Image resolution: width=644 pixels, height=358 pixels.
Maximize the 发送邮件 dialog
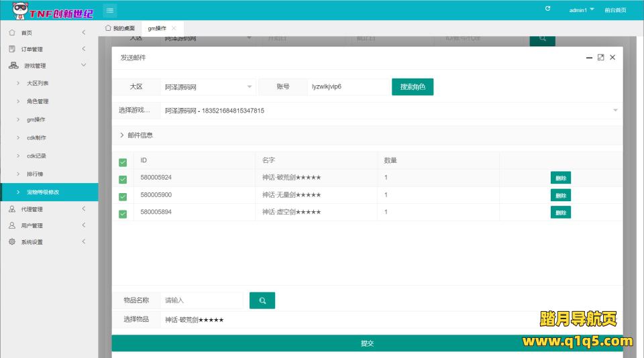coord(600,58)
